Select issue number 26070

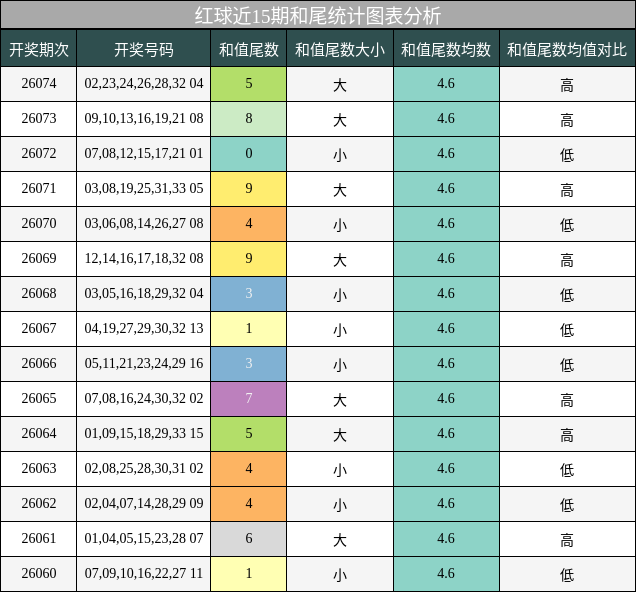(39, 223)
